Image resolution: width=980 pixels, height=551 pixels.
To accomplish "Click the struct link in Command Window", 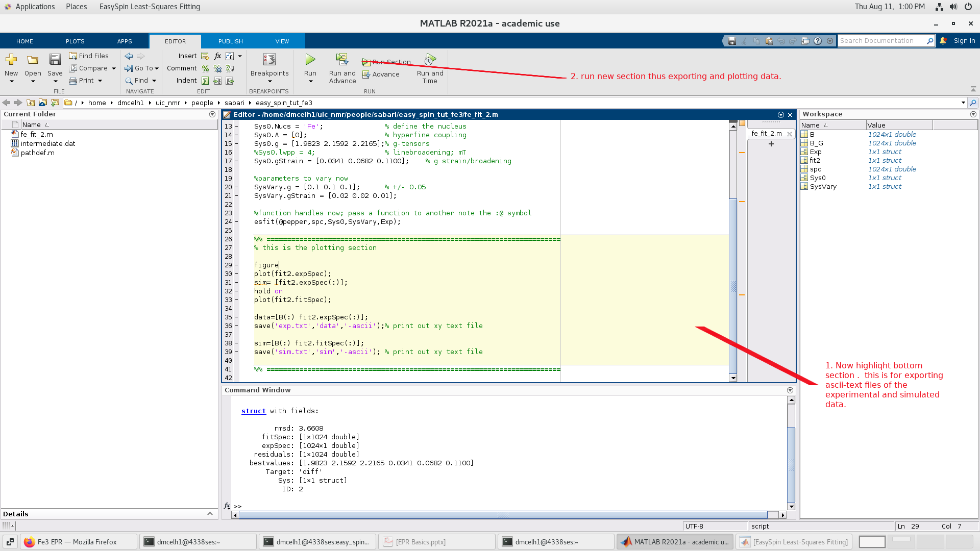I will (254, 411).
